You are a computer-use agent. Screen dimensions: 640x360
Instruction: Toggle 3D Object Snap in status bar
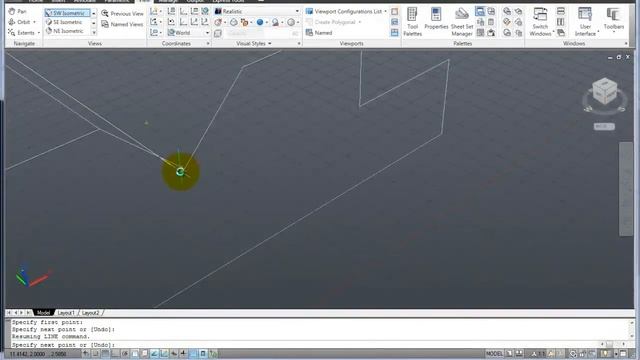(144, 353)
